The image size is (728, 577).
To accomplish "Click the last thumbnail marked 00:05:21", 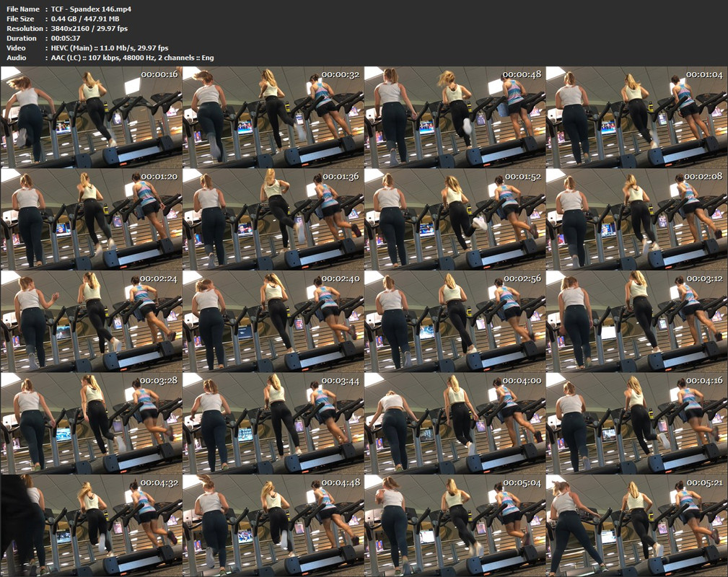I will pyautogui.click(x=636, y=525).
